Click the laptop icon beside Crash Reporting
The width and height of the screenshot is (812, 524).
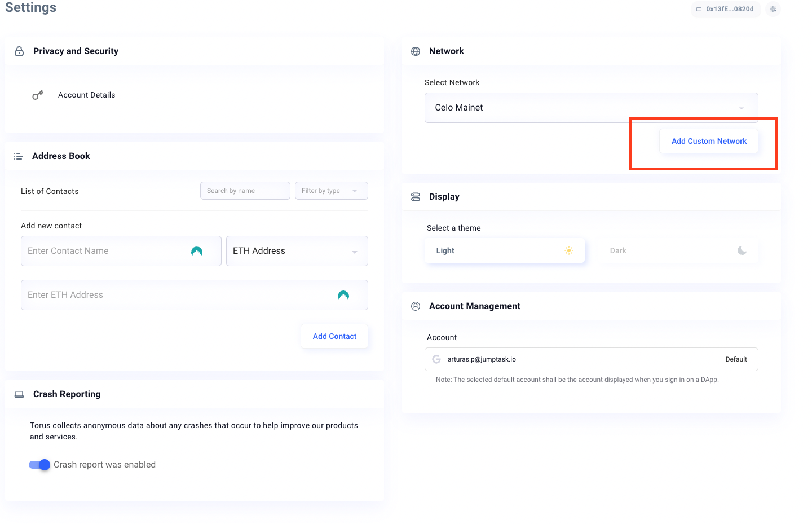[19, 394]
